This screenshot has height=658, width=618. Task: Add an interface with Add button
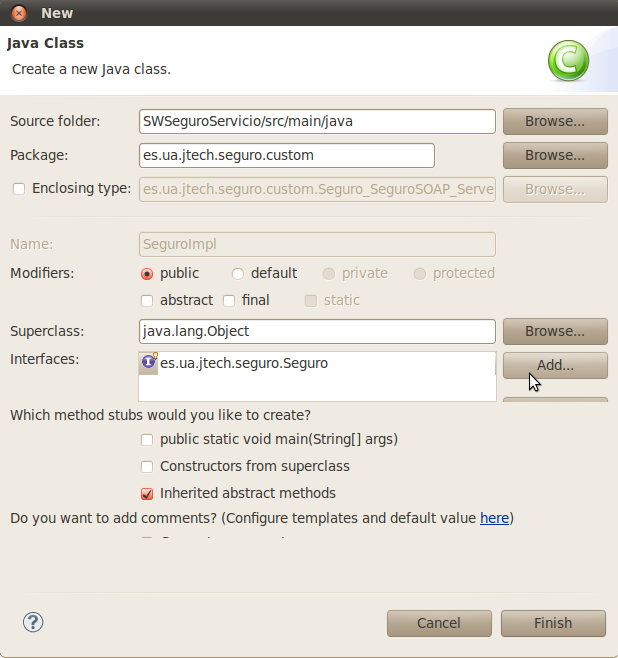pyautogui.click(x=555, y=365)
